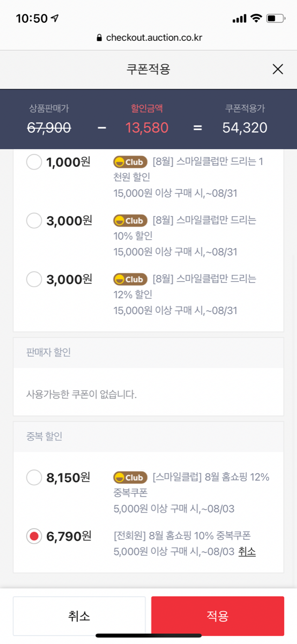Image resolution: width=297 pixels, height=644 pixels.
Task: Tap the battery icon in status bar
Action: 277,19
